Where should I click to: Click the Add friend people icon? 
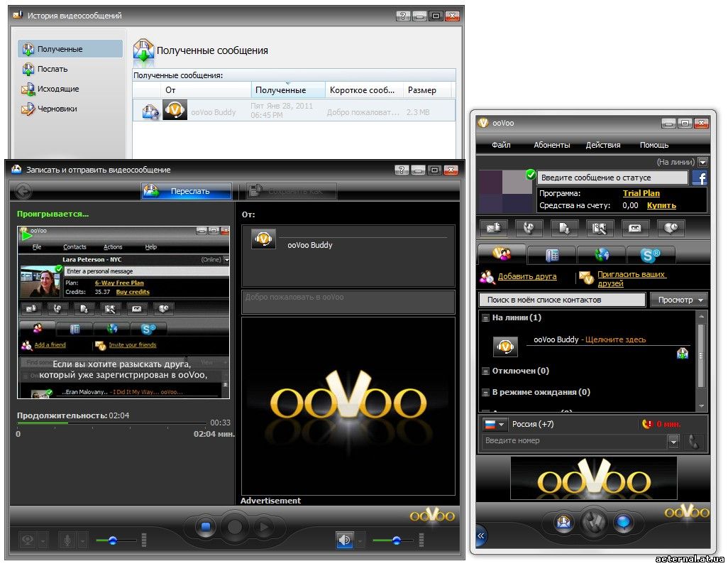[x=487, y=277]
